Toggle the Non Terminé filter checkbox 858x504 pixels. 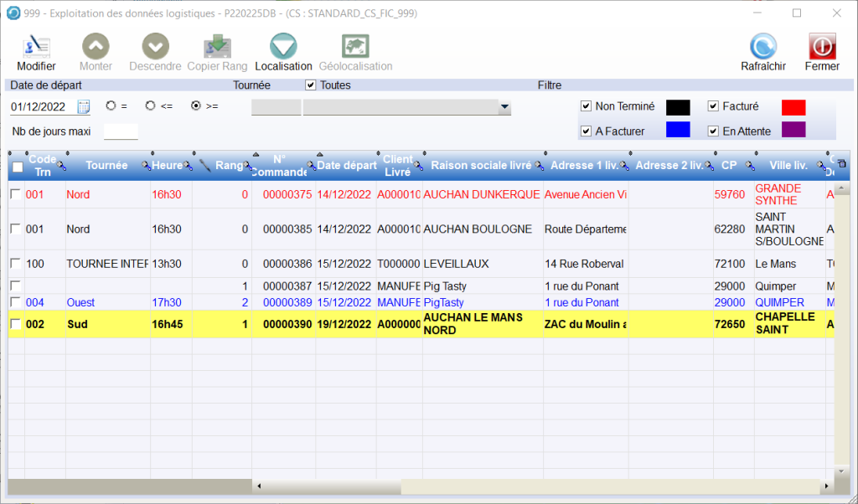tap(586, 106)
